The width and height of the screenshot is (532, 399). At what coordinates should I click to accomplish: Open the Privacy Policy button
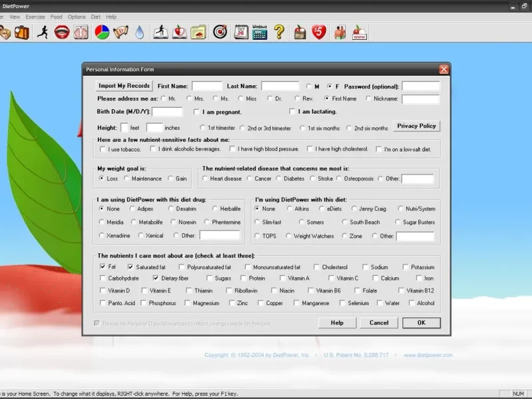pyautogui.click(x=416, y=126)
